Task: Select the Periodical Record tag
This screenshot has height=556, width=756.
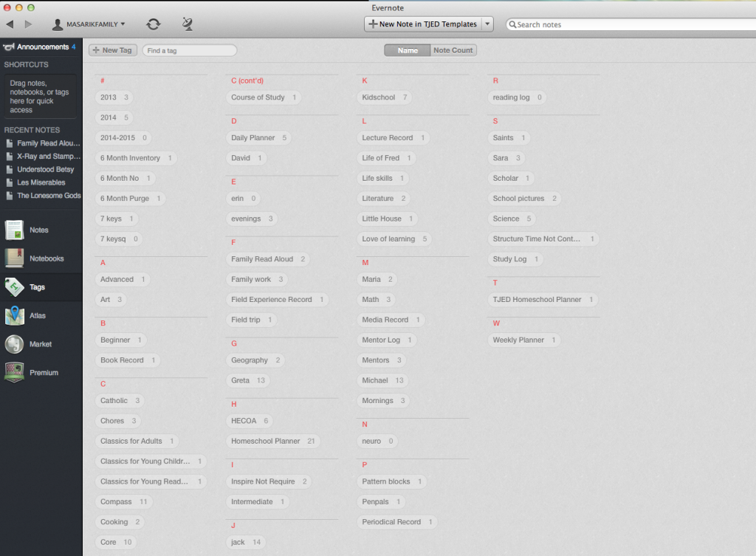Action: click(x=397, y=522)
